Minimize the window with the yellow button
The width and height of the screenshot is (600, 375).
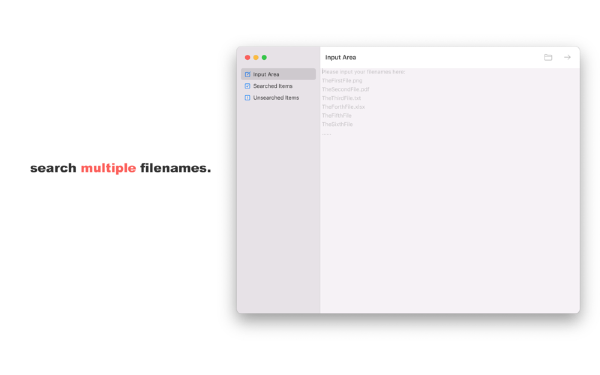click(x=256, y=57)
